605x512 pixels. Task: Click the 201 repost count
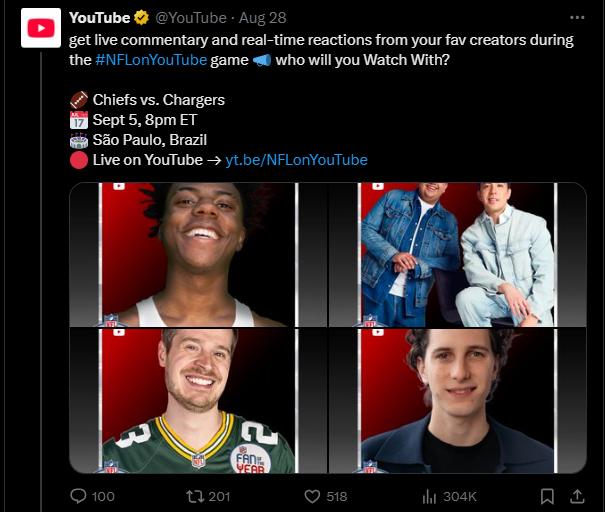coord(220,496)
